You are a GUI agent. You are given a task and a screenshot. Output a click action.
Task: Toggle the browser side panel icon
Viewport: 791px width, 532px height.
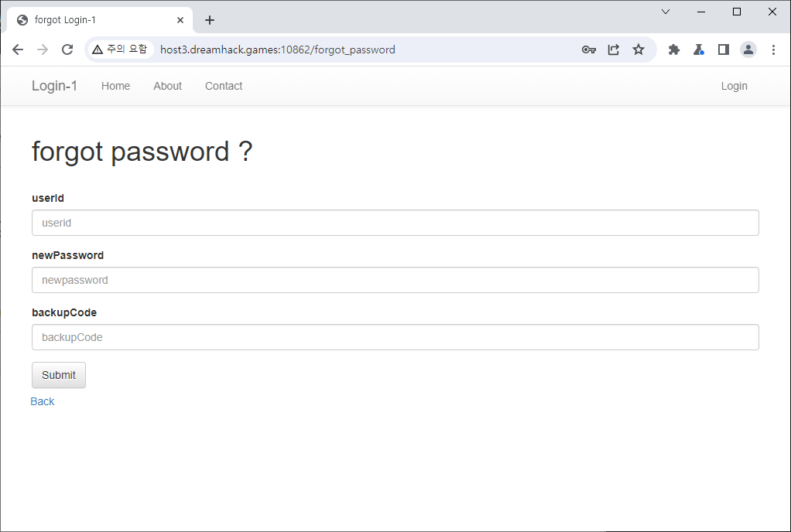click(x=724, y=49)
